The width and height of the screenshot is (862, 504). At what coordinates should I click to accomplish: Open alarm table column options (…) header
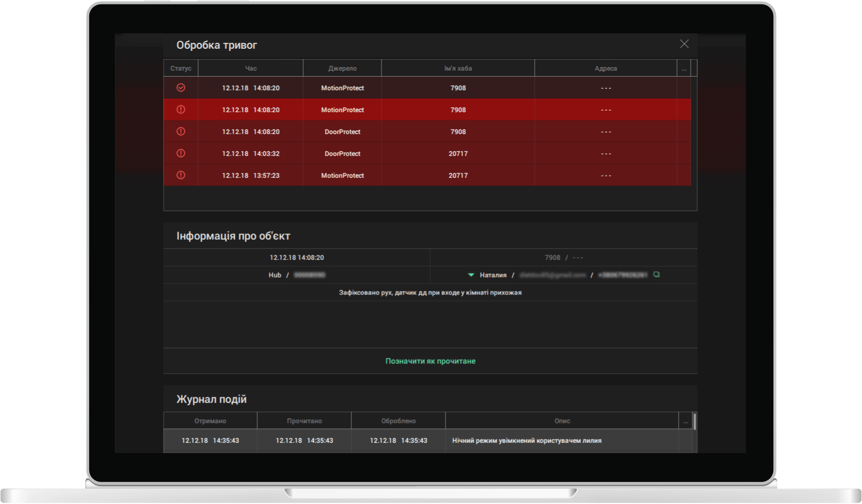[684, 68]
